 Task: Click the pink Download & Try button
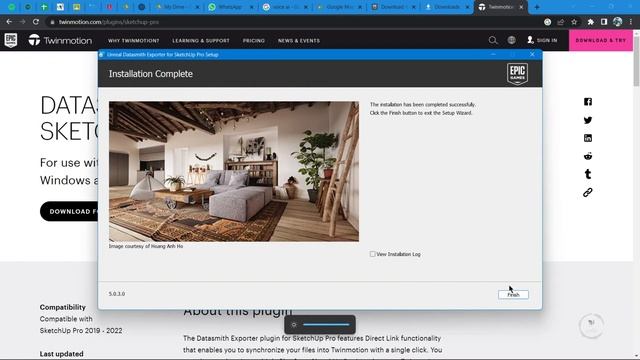[601, 40]
